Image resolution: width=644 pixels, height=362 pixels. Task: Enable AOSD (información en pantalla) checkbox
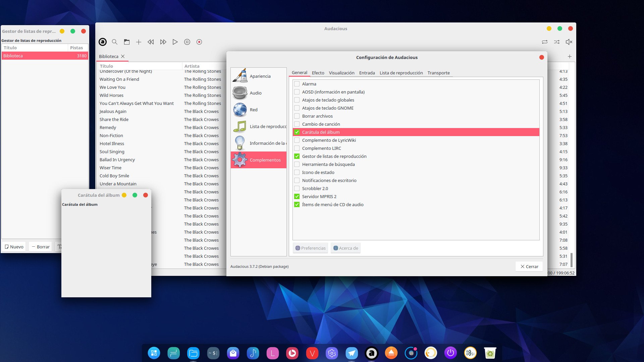(x=297, y=92)
